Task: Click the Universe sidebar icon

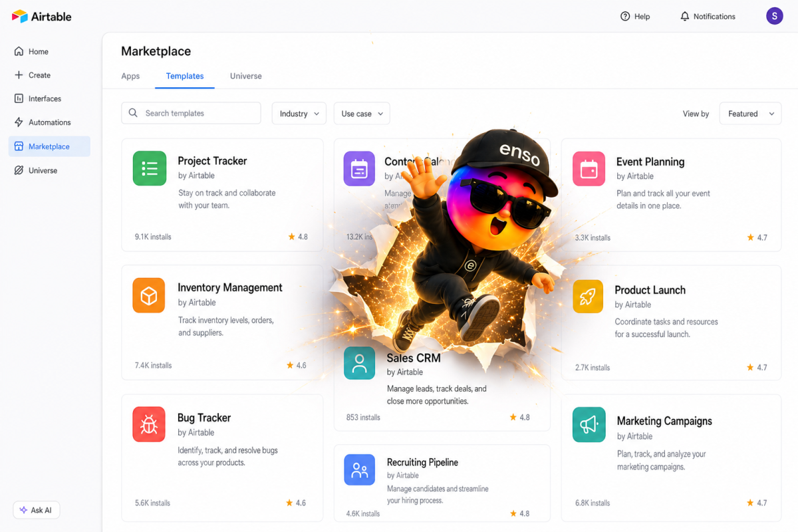Action: (19, 170)
